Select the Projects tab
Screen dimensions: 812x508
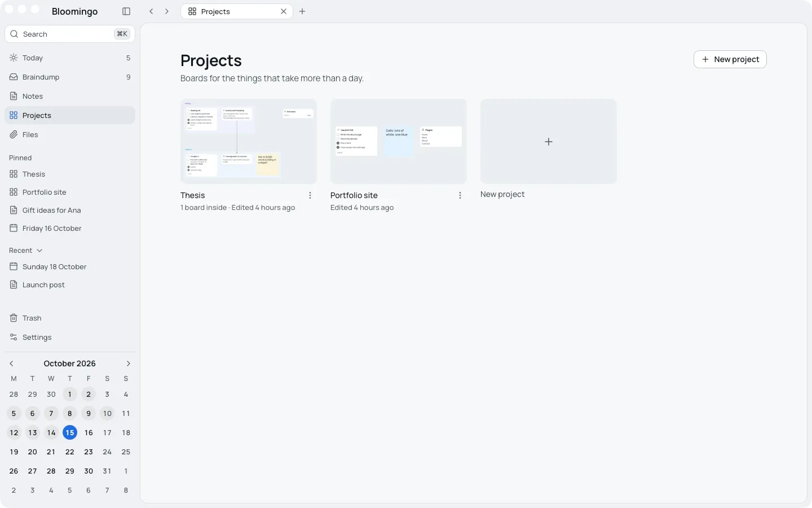tap(236, 11)
